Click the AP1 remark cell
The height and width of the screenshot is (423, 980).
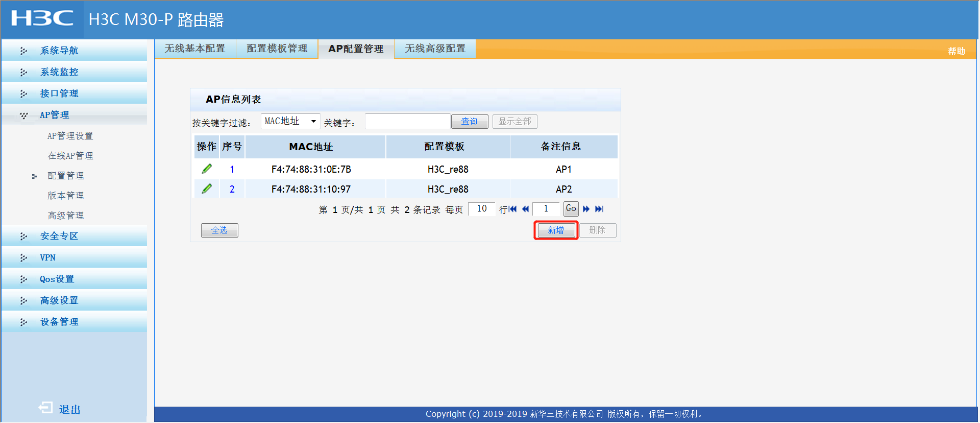click(563, 169)
